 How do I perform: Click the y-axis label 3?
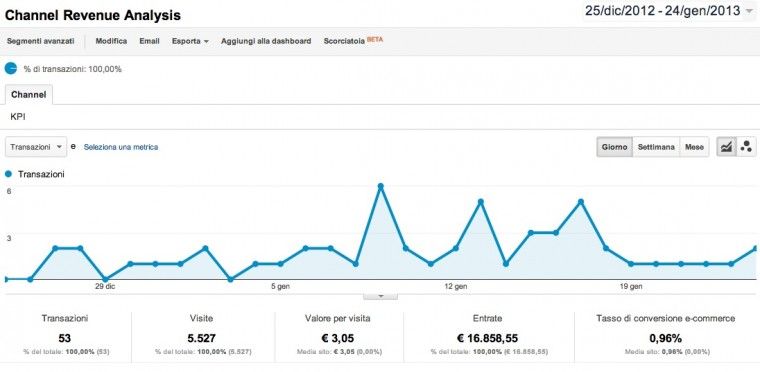[x=8, y=238]
